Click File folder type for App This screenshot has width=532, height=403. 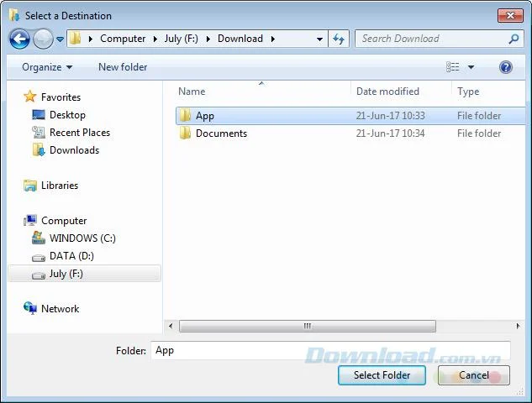pos(479,116)
